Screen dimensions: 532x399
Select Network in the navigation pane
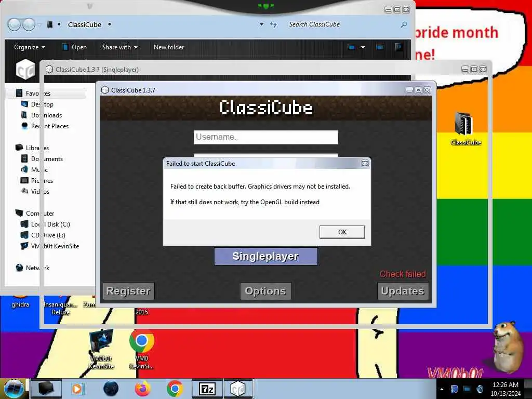(37, 268)
